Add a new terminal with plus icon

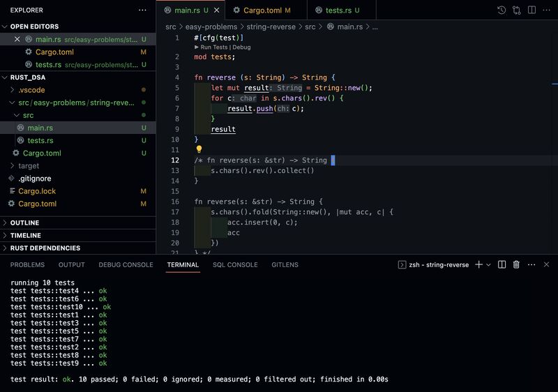click(478, 265)
